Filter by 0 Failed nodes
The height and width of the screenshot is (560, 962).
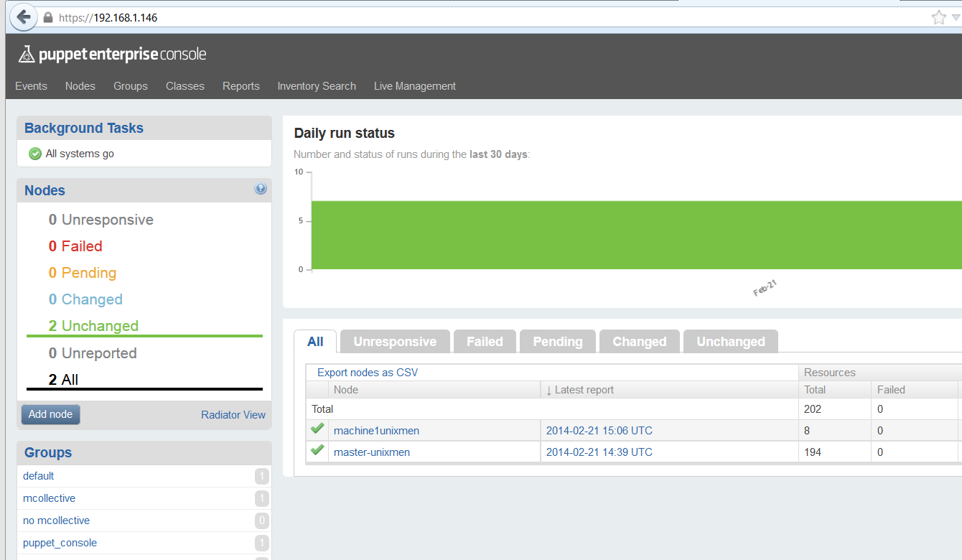pos(75,246)
